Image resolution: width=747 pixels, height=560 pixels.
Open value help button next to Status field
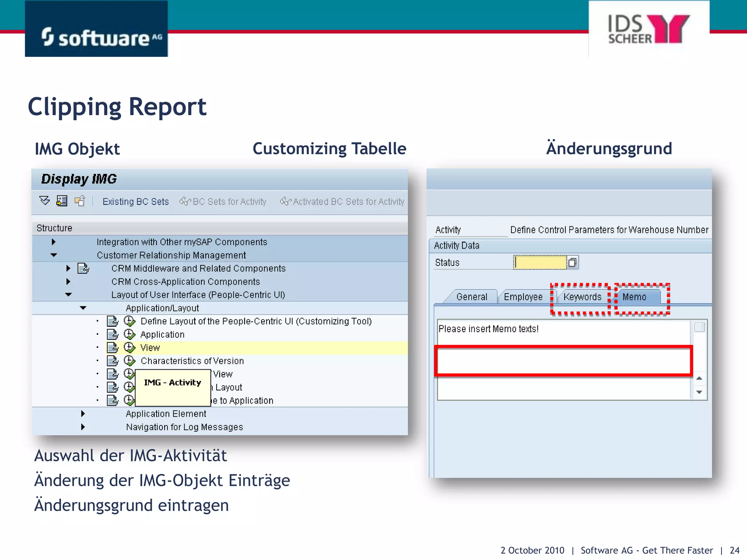click(572, 262)
